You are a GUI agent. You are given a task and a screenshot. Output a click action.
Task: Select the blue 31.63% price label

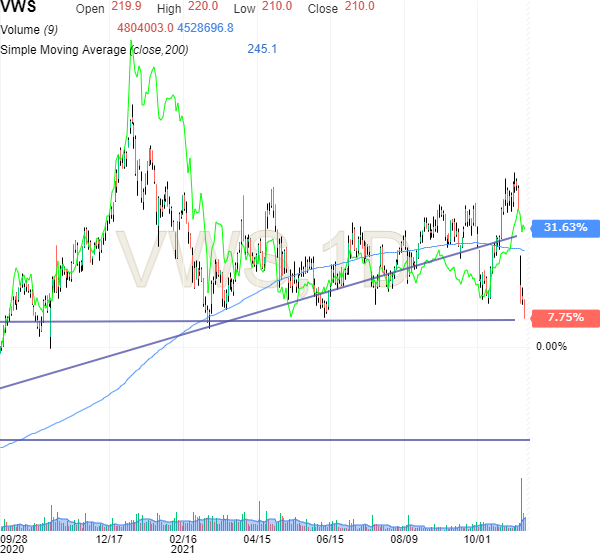(564, 228)
